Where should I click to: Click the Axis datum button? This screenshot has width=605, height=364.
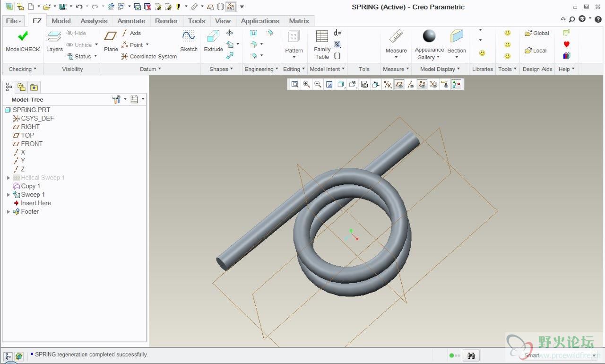coord(131,33)
